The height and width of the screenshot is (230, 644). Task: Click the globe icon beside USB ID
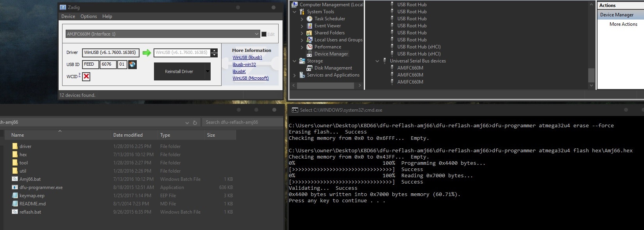point(132,64)
